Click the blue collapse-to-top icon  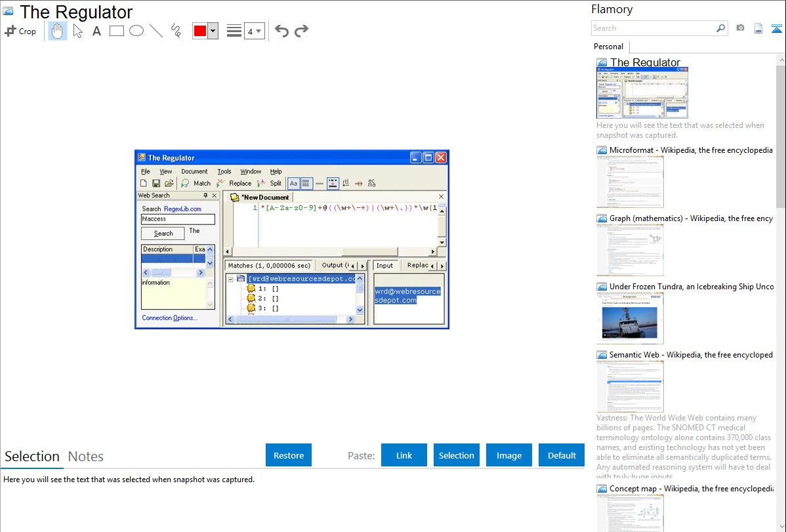[x=776, y=28]
